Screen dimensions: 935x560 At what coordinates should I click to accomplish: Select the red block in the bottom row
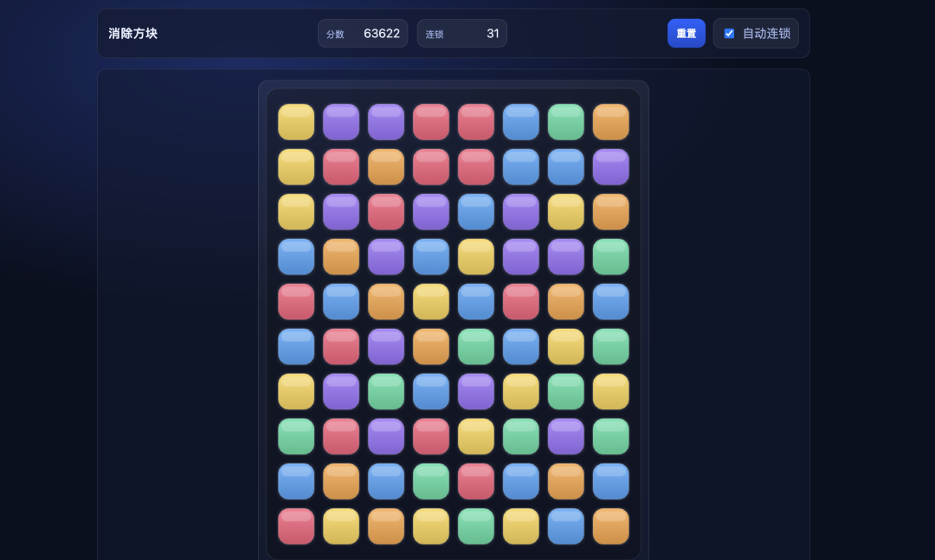296,526
